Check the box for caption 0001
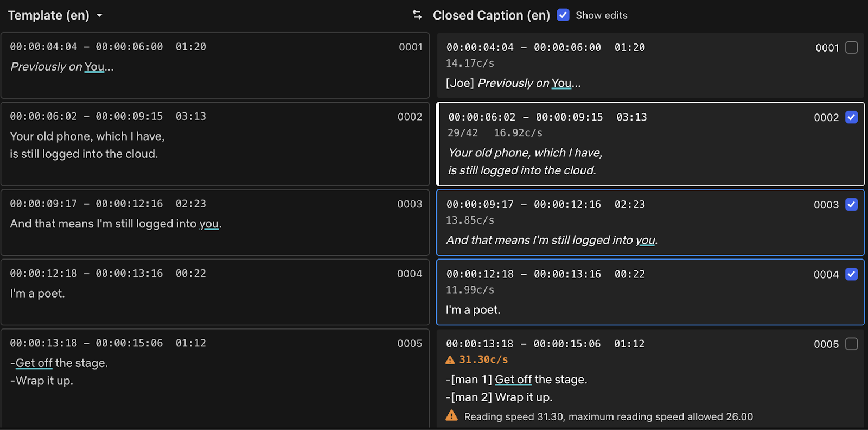The height and width of the screenshot is (430, 868). 851,48
